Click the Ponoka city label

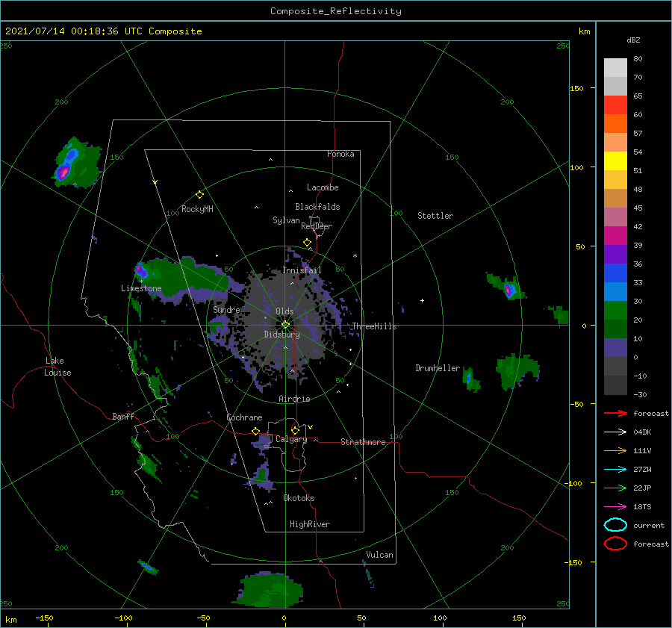pos(340,155)
